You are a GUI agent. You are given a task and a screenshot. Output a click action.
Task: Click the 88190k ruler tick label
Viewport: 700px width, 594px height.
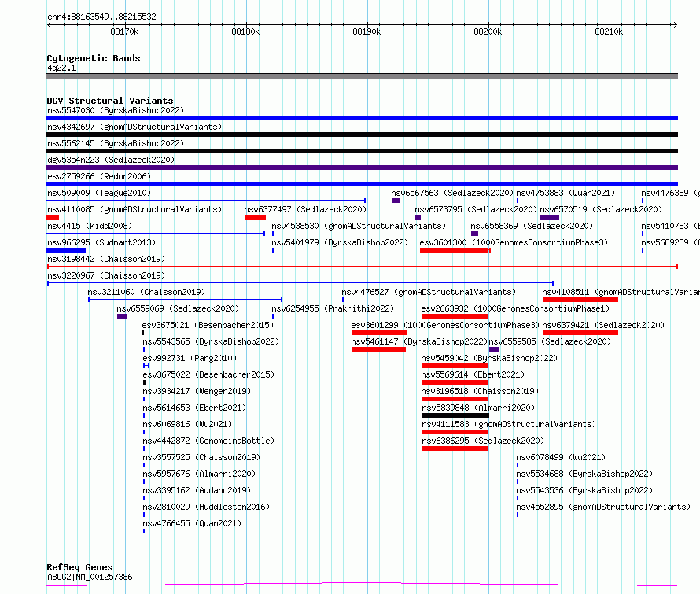[x=367, y=31]
